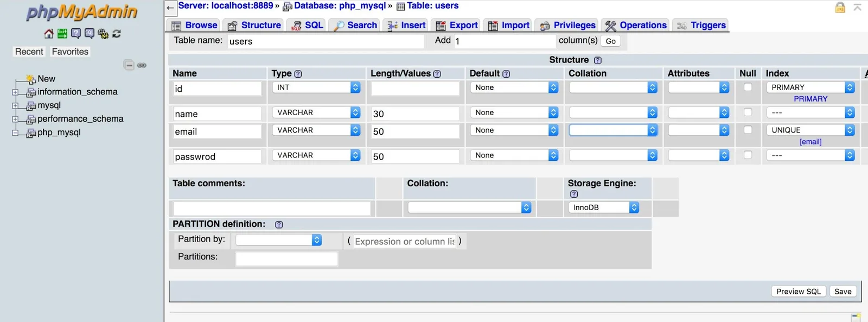Image resolution: width=868 pixels, height=322 pixels.
Task: Open phpMyAdmin documentation question mark icon
Action: pos(76,34)
